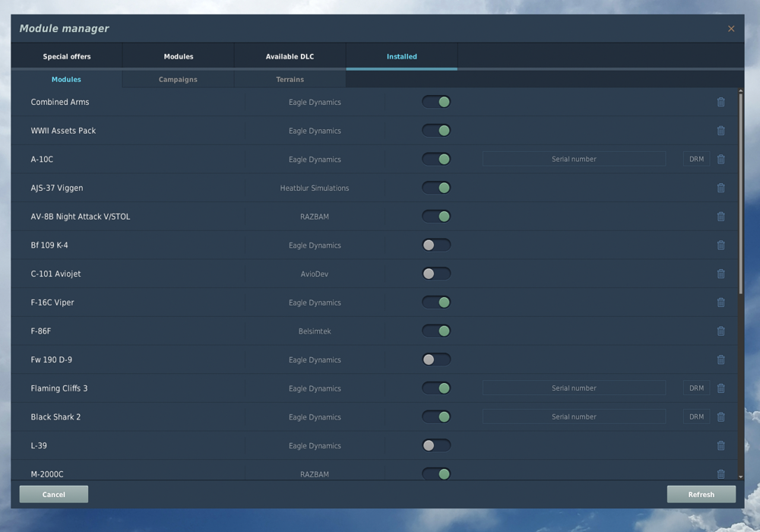Click the WWII Assets Pack name
760x532 pixels.
point(64,130)
